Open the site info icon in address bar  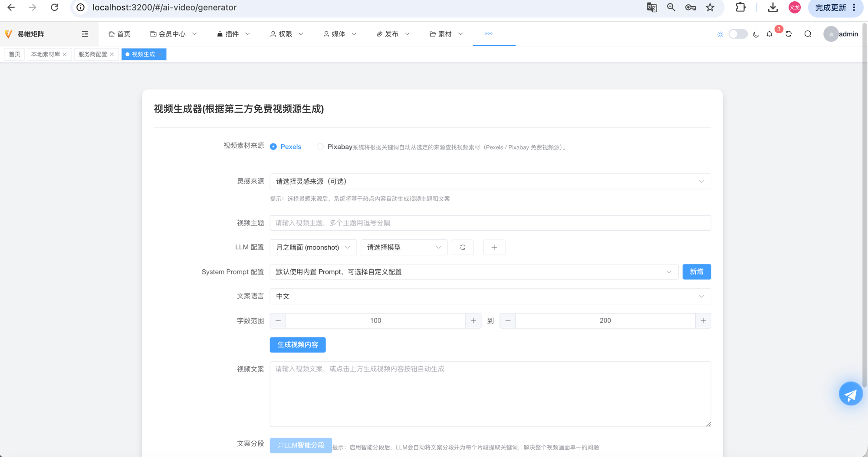click(81, 7)
